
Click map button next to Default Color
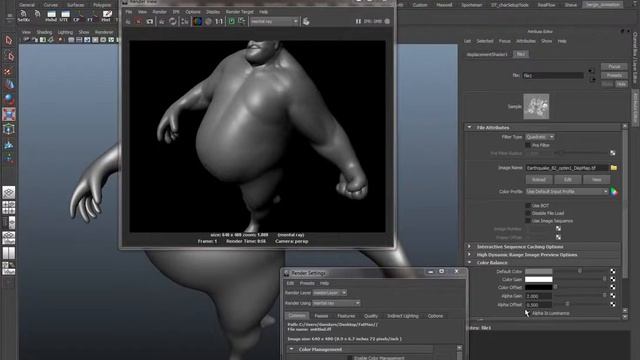tap(613, 271)
